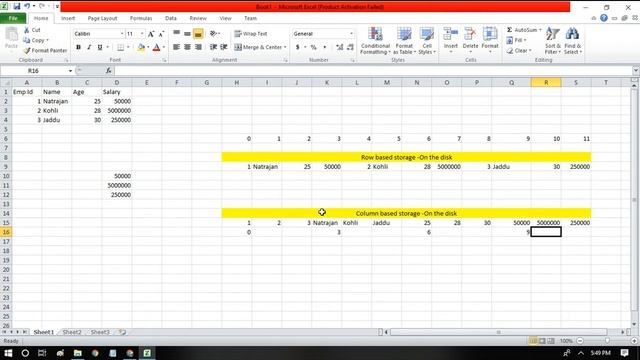Expand Font Color dropdown arrow

164,47
